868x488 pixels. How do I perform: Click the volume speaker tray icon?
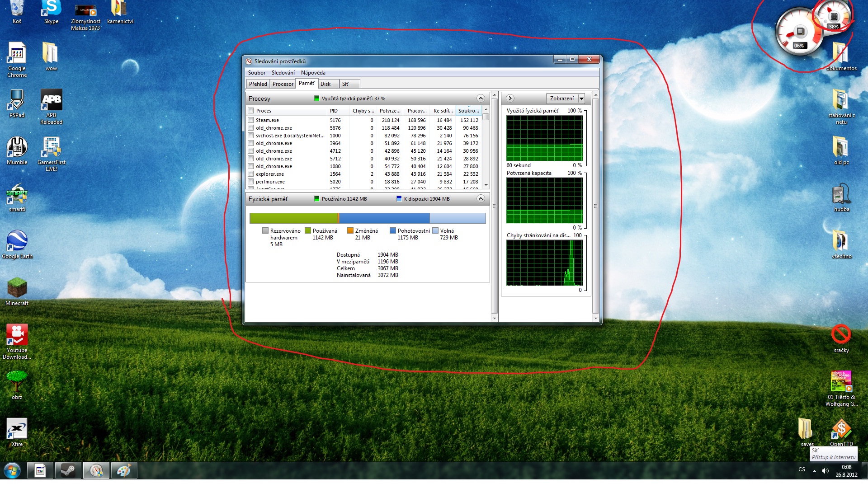coord(826,471)
